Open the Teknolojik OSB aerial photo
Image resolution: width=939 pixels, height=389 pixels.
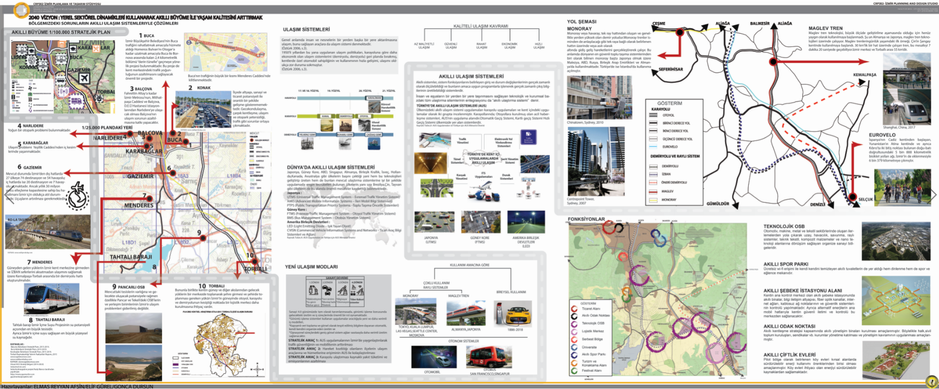(x=896, y=240)
